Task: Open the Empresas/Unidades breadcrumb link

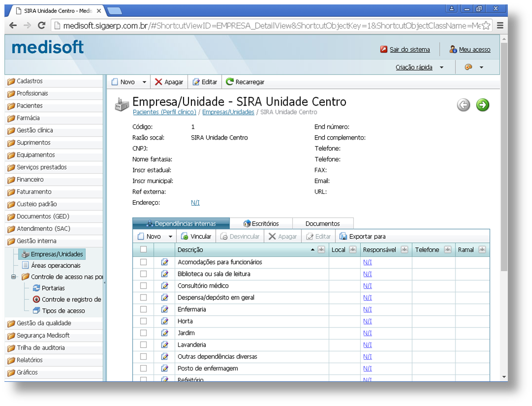Action: pos(228,112)
